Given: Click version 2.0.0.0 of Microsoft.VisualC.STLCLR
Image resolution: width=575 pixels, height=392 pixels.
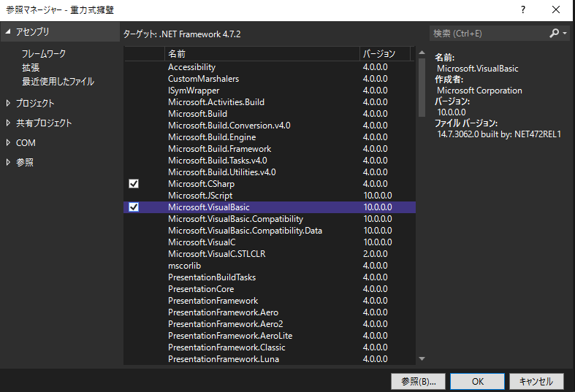Looking at the screenshot, I should [x=375, y=254].
